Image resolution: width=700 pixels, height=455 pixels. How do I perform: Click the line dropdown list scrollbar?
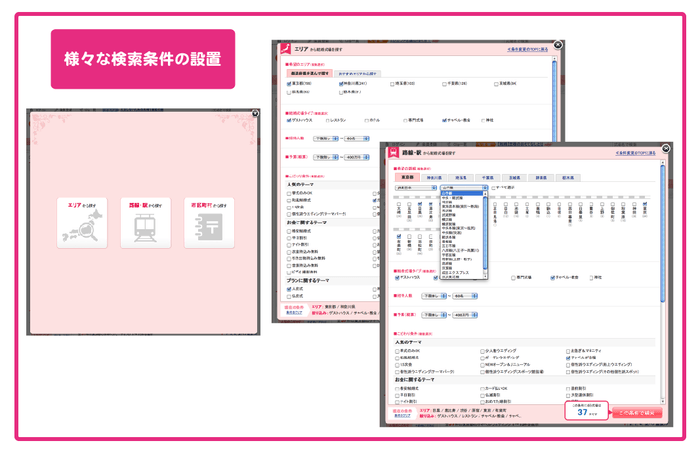(x=485, y=232)
